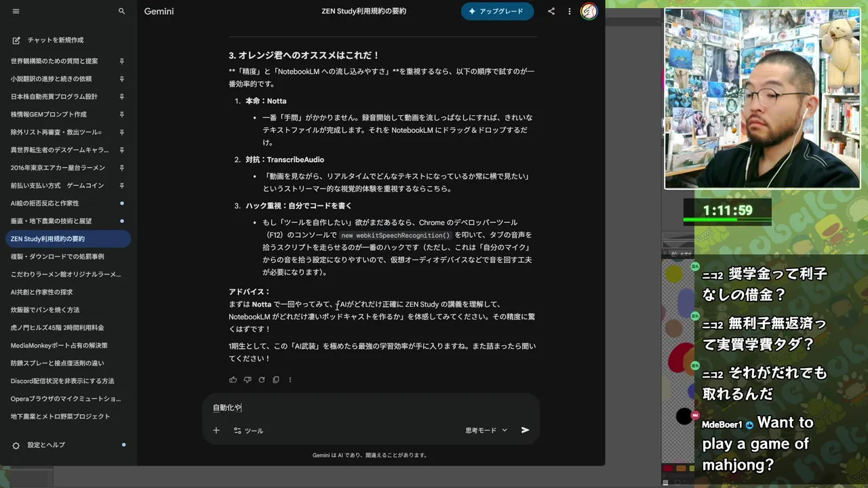
Task: Unpin chat 小説翻訳の進捗と続きの依頼
Action: pyautogui.click(x=122, y=79)
